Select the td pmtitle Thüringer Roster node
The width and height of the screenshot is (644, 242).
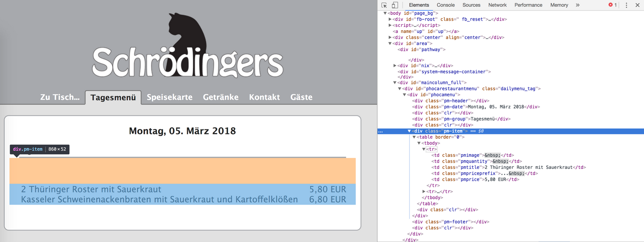pos(508,167)
